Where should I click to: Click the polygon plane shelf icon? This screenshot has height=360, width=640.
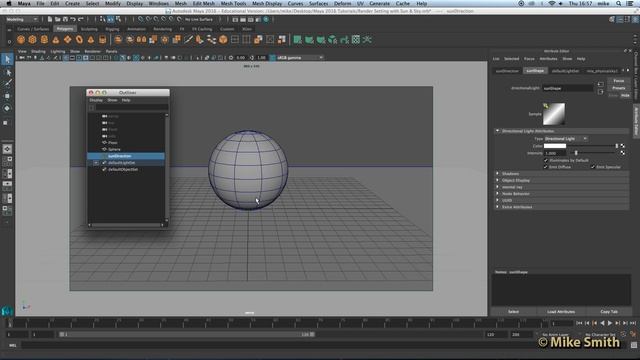coord(67,40)
